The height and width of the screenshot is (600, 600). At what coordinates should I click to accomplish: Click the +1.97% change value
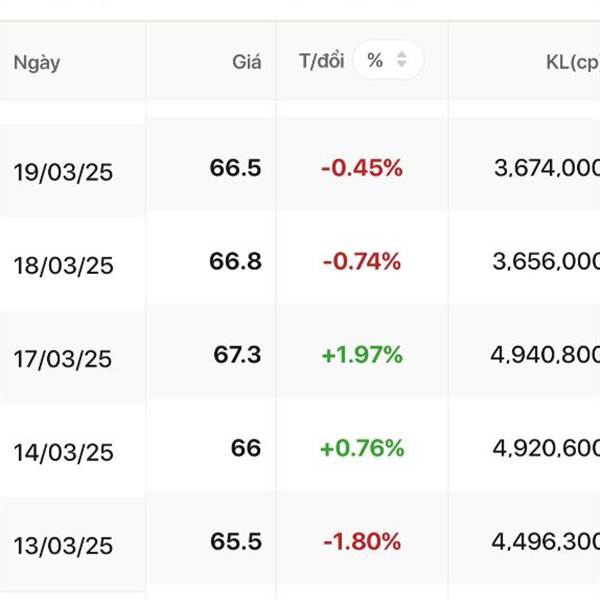(x=362, y=355)
